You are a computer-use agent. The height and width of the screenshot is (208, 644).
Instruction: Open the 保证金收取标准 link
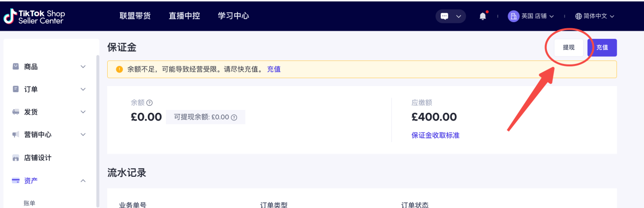pos(435,135)
